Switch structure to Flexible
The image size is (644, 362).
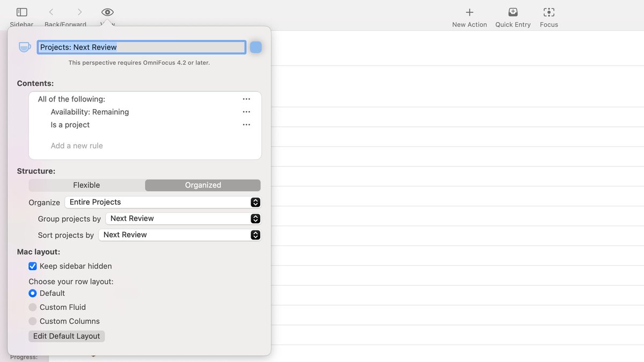(x=87, y=185)
